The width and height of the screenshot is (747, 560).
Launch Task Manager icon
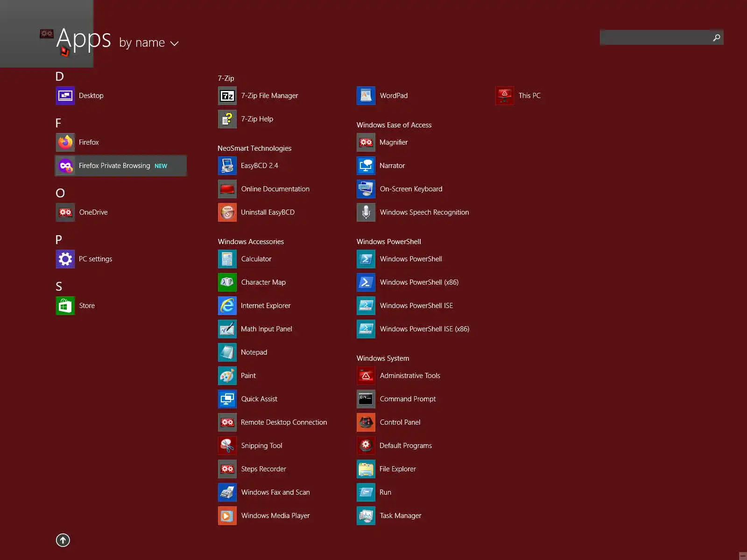pyautogui.click(x=366, y=516)
